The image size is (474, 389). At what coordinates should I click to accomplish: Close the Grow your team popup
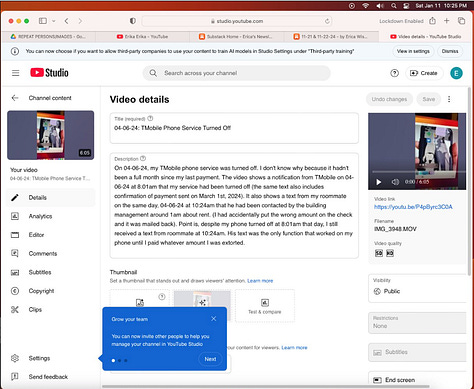point(214,319)
